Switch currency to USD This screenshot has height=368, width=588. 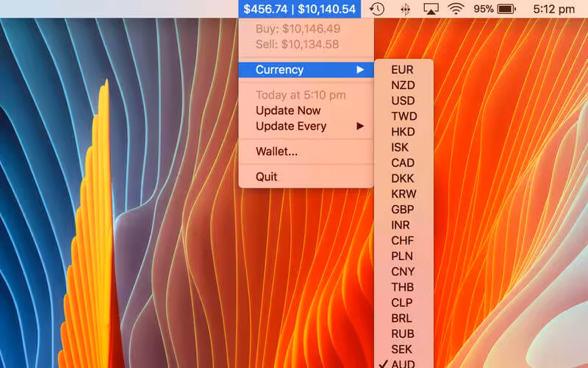point(403,101)
